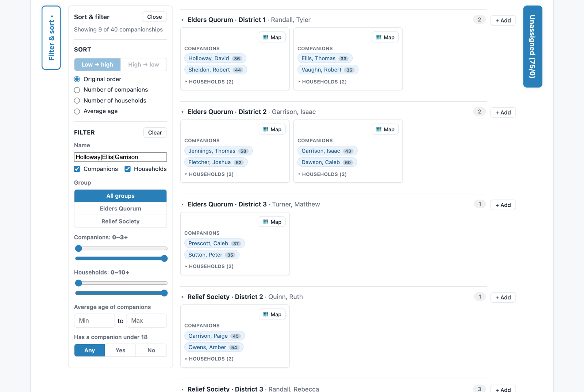Focus the Min average age field

tap(95, 321)
